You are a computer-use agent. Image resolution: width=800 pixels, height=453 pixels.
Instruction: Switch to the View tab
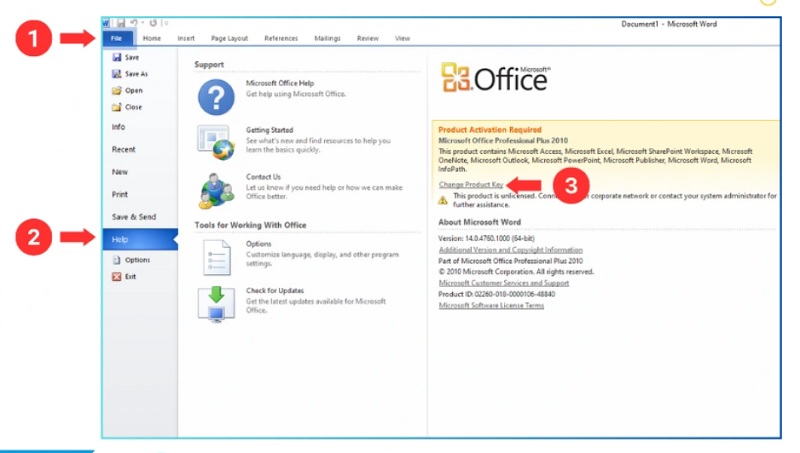402,38
